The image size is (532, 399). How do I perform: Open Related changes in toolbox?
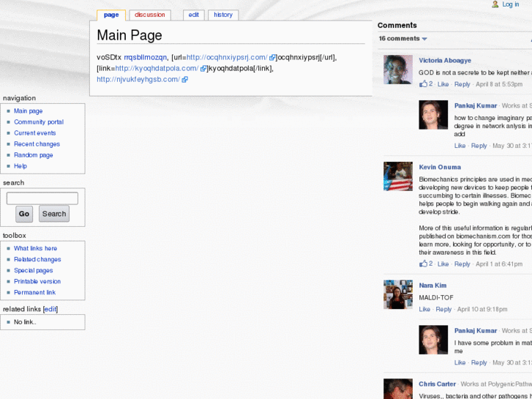click(x=37, y=259)
